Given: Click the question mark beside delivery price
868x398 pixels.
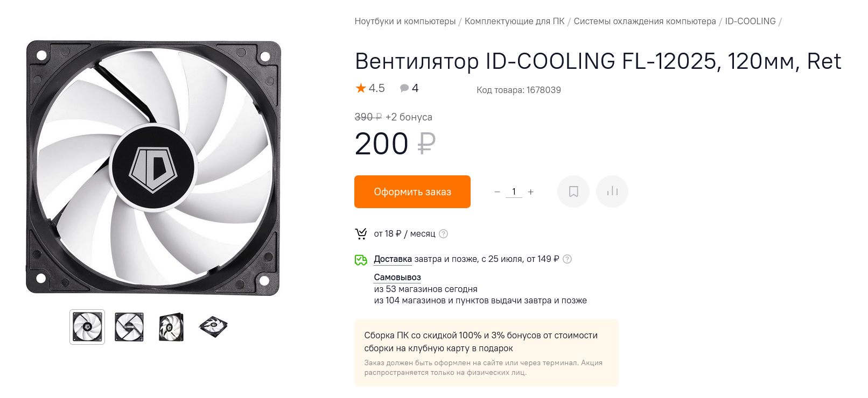Looking at the screenshot, I should click(x=567, y=259).
